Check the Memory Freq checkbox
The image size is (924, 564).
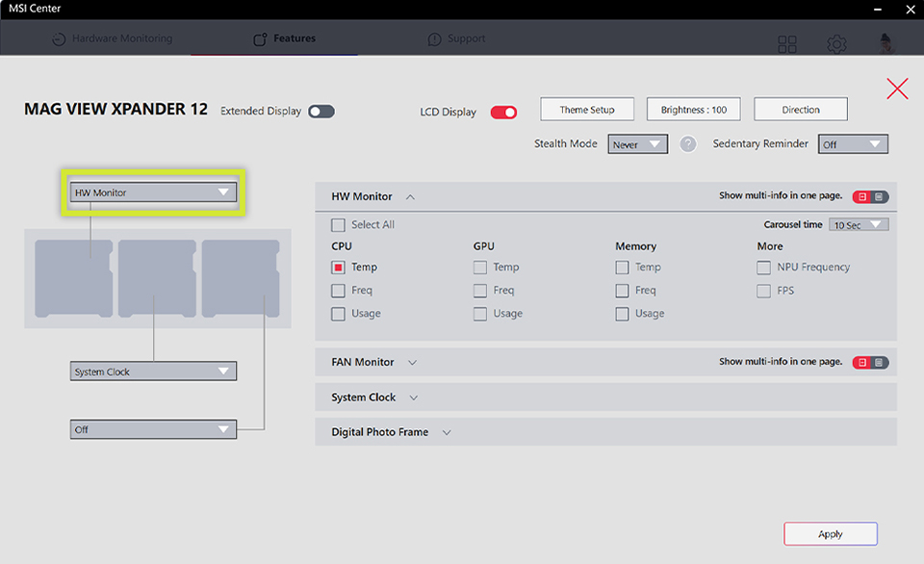[623, 291]
